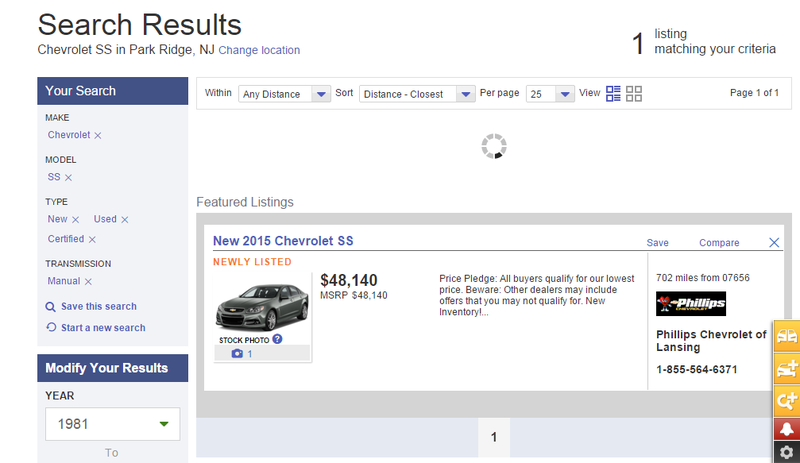The image size is (800, 463).
Task: Click the stock photo help question icon
Action: (x=277, y=339)
